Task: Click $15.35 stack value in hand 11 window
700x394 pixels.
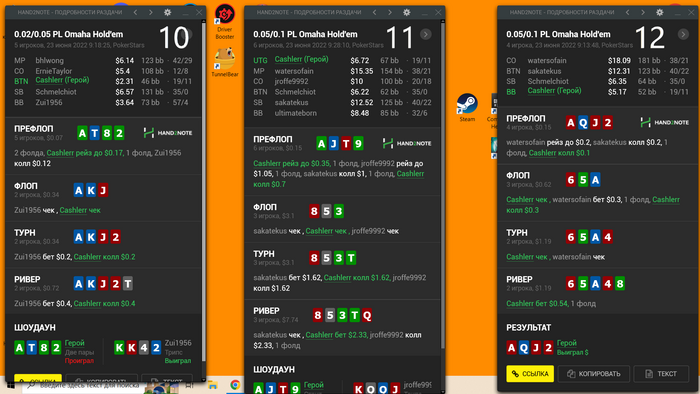Action: coord(362,71)
